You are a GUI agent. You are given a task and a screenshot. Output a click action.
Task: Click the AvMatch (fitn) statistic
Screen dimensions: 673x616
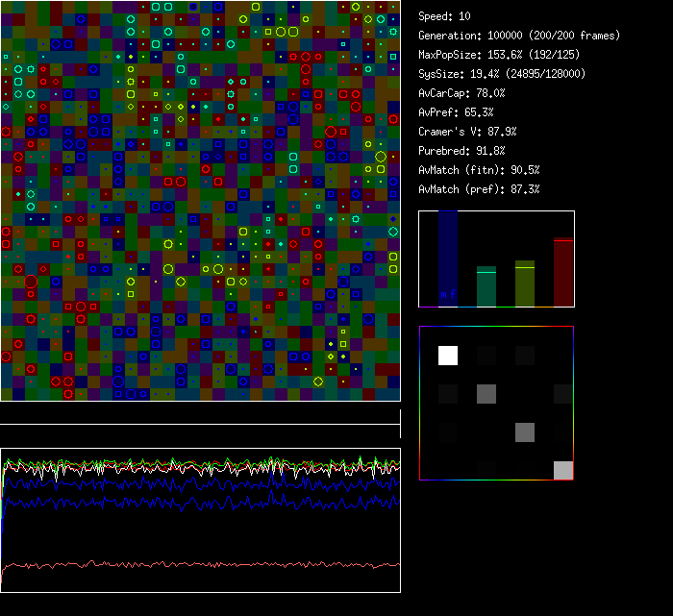[x=479, y=170]
